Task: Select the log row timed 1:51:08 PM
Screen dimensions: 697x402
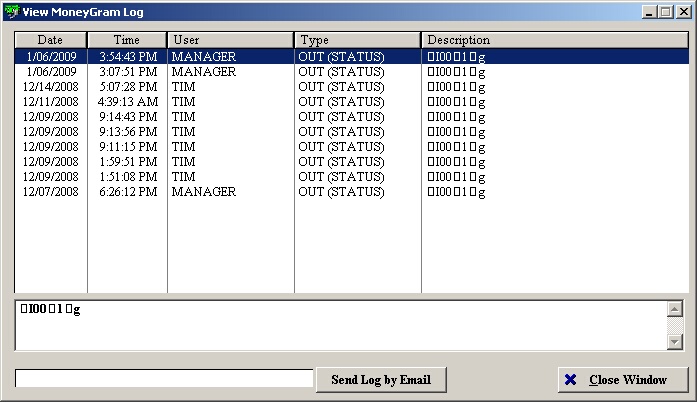Action: (x=352, y=177)
